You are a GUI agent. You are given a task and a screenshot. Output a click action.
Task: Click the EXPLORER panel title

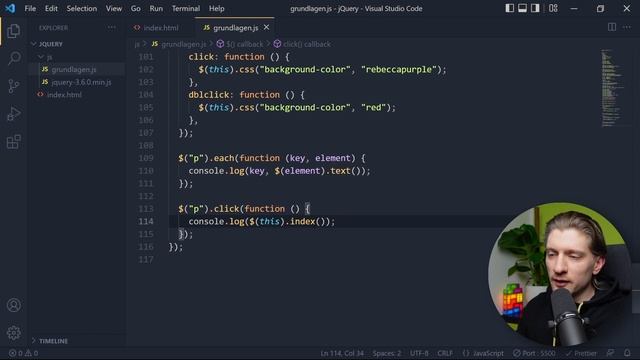53,28
